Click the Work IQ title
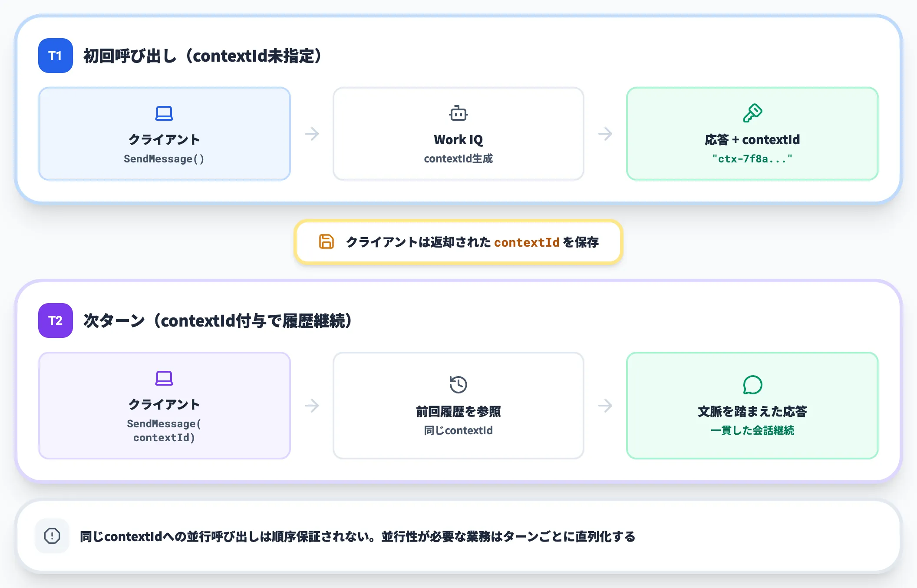 click(458, 139)
